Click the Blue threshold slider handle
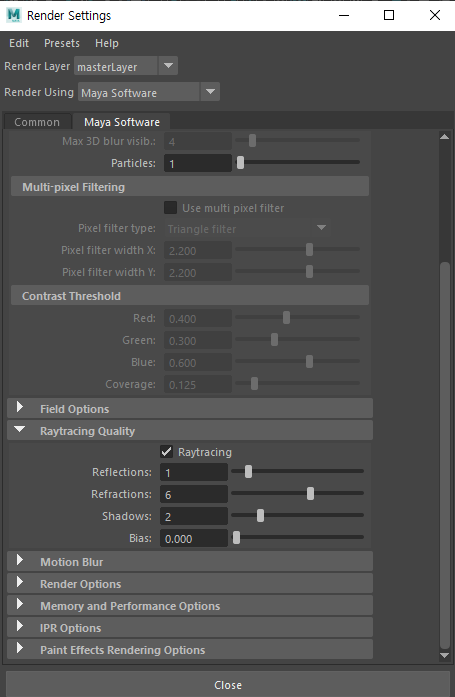Image resolution: width=455 pixels, height=697 pixels. [x=310, y=361]
